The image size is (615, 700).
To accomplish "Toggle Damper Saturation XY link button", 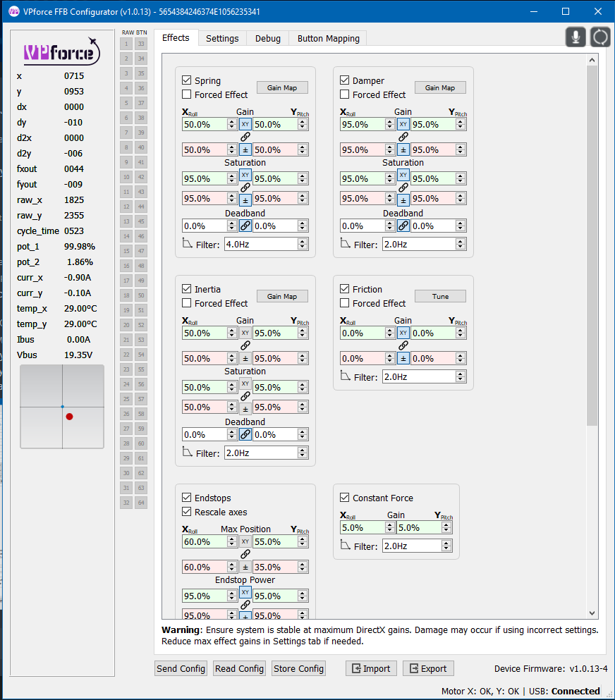I will [x=403, y=175].
